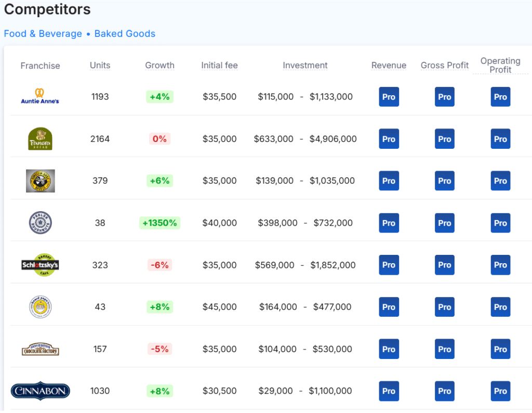Click Operating Profit Pro button in +1350% row
The image size is (532, 413).
500,223
